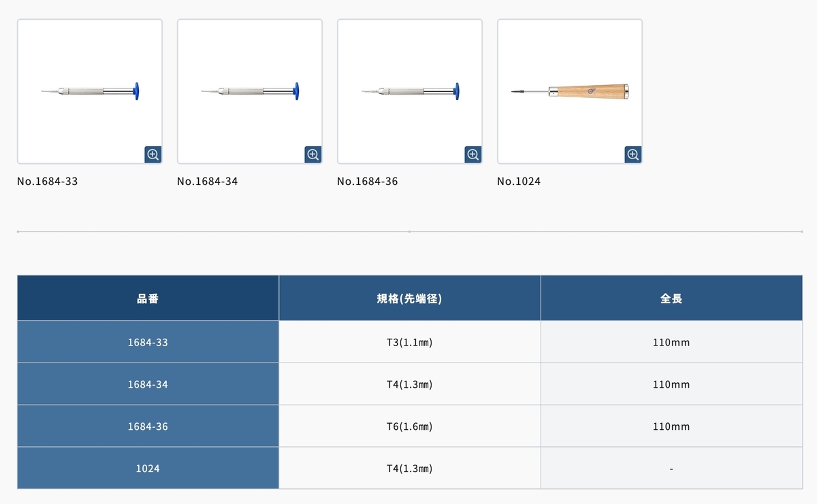Select the No.1684-36 caption label
Screen dimensions: 817x504
[x=368, y=182]
